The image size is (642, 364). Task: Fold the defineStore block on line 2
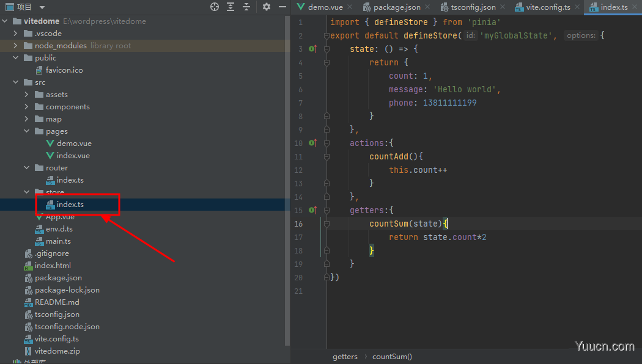327,35
